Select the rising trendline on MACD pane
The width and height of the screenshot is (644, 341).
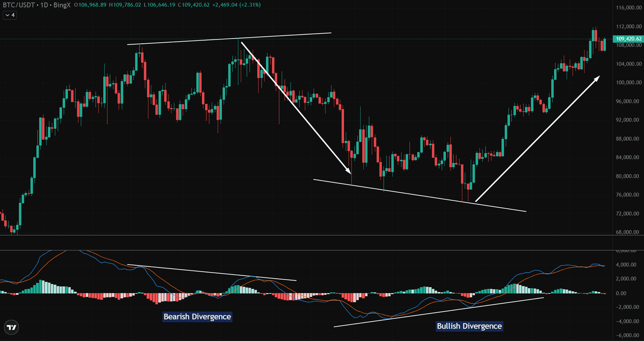438,312
